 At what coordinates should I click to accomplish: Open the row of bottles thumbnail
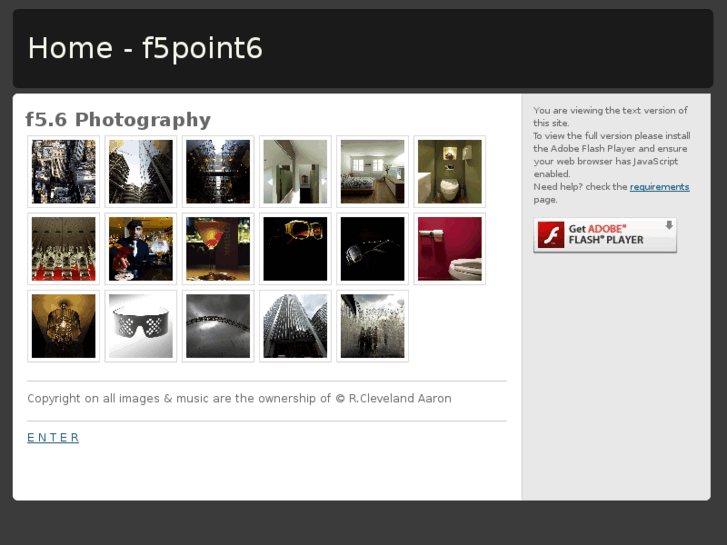(x=64, y=249)
